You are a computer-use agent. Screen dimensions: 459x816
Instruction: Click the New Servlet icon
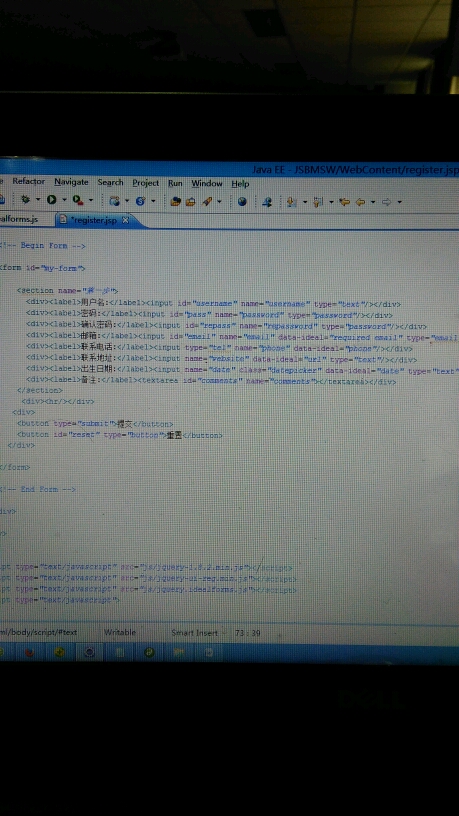pyautogui.click(x=140, y=201)
